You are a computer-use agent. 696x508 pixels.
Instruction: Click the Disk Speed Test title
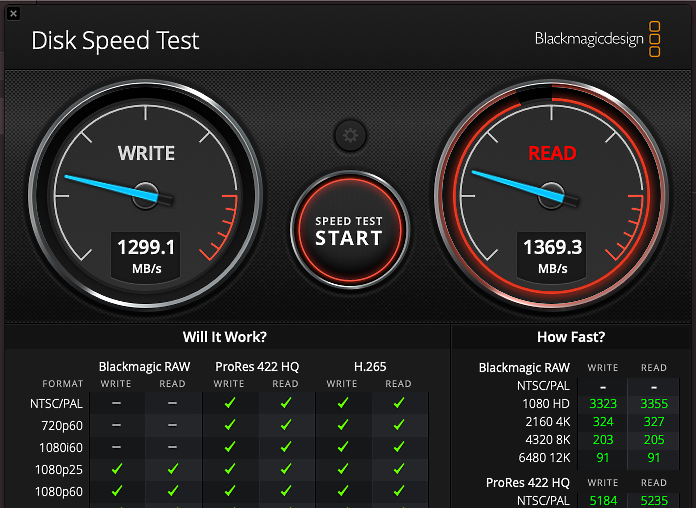pyautogui.click(x=115, y=40)
